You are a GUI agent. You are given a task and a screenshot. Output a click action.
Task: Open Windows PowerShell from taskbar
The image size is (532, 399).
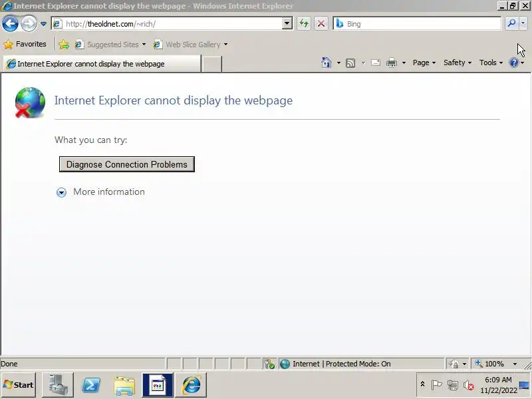pos(91,385)
